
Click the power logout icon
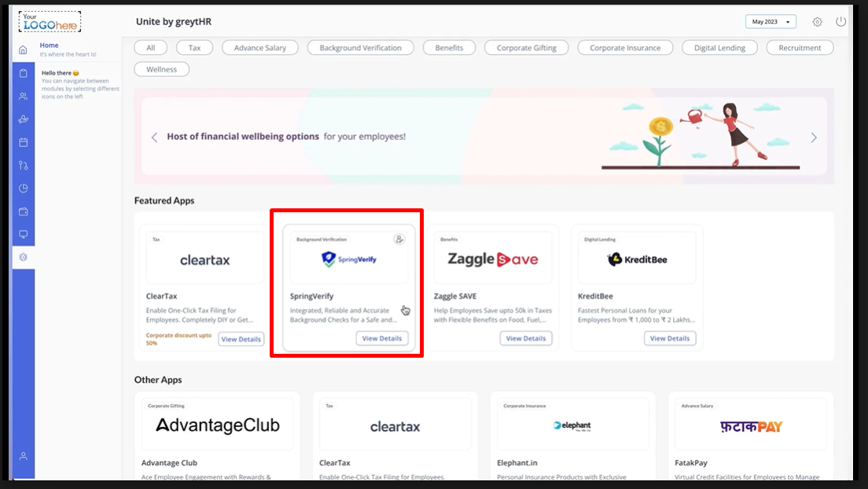tap(840, 22)
